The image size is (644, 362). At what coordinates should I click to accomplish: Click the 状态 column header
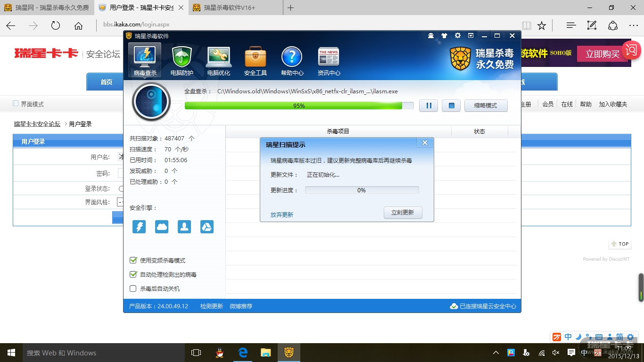pos(479,132)
